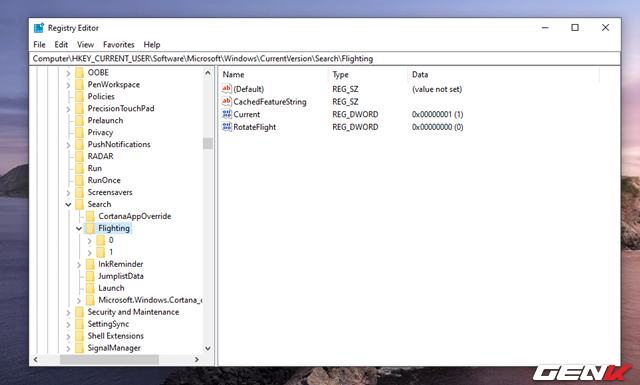Click the (Default) string value icon
Viewport: 640px width, 385px height.
click(x=227, y=89)
